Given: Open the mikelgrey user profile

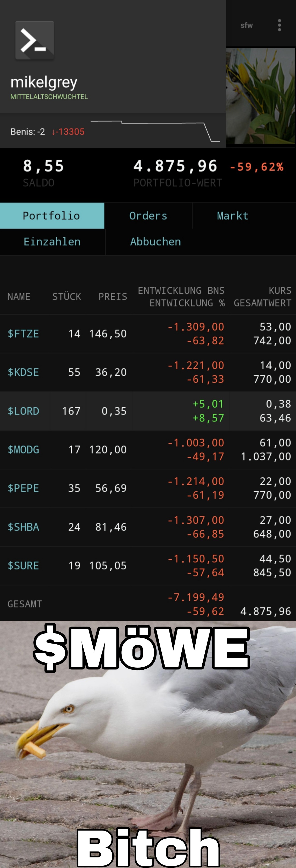Looking at the screenshot, I should click(44, 83).
